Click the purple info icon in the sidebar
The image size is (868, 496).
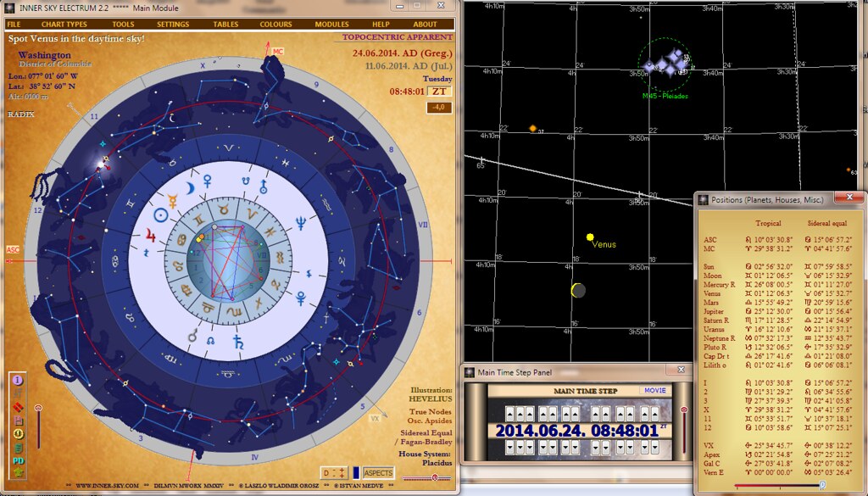[18, 381]
